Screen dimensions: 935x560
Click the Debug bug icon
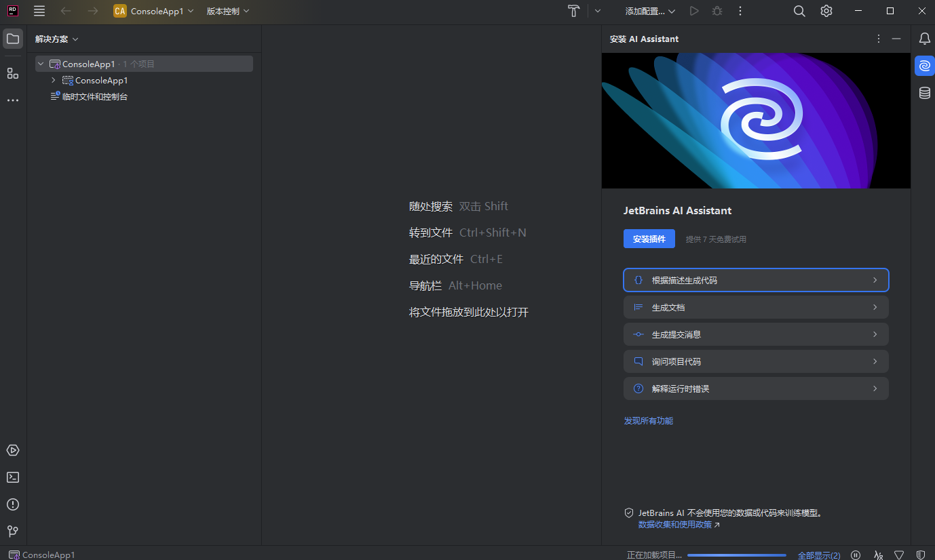click(x=717, y=11)
